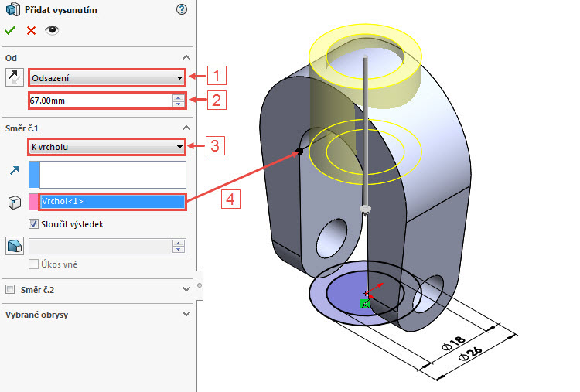This screenshot has height=392, width=580.
Task: Click the blue direction selection swatch
Action: (34, 175)
